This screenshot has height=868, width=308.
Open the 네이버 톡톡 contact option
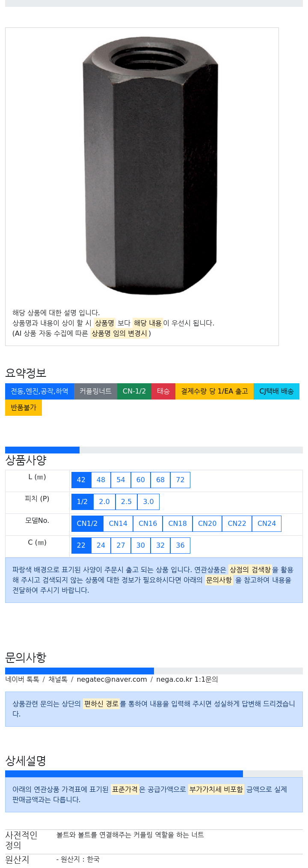pos(22,680)
